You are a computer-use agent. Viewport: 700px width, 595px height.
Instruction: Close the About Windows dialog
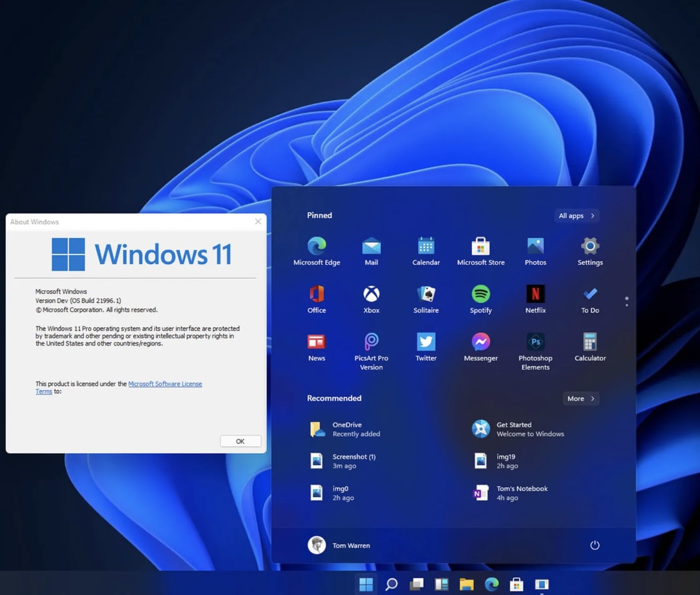[258, 221]
